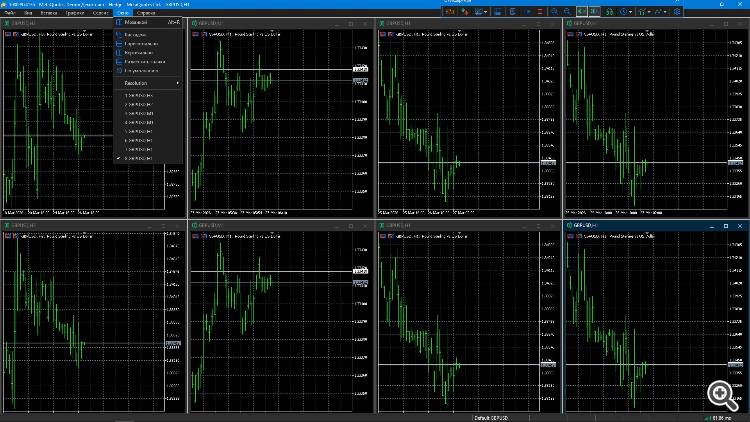Open the Вид menu

point(28,13)
